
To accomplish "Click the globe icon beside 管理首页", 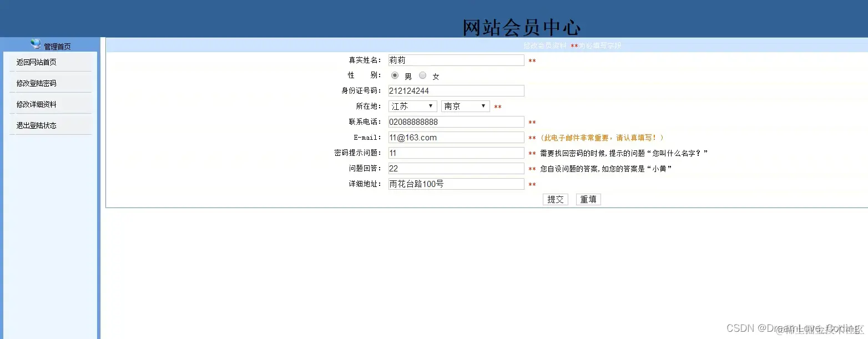I will (x=35, y=44).
